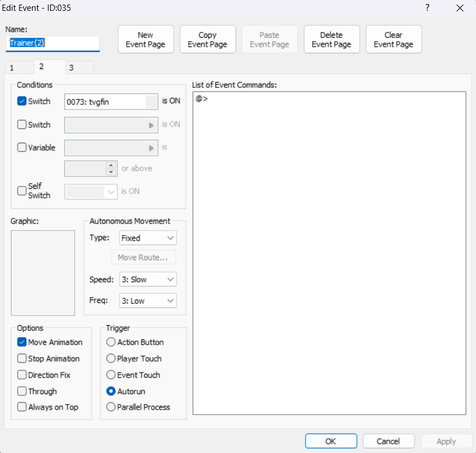This screenshot has height=453, width=476.
Task: Choose the Action Button trigger
Action: tap(111, 342)
